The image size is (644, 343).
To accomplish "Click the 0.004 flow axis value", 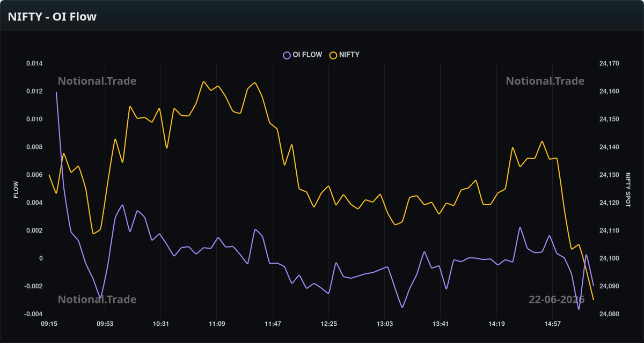I will tap(34, 203).
